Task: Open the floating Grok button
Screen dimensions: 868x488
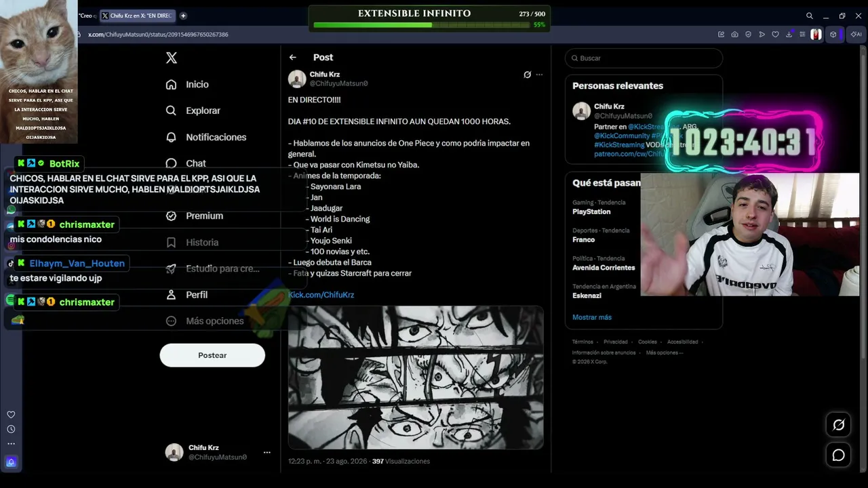Action: (x=839, y=425)
